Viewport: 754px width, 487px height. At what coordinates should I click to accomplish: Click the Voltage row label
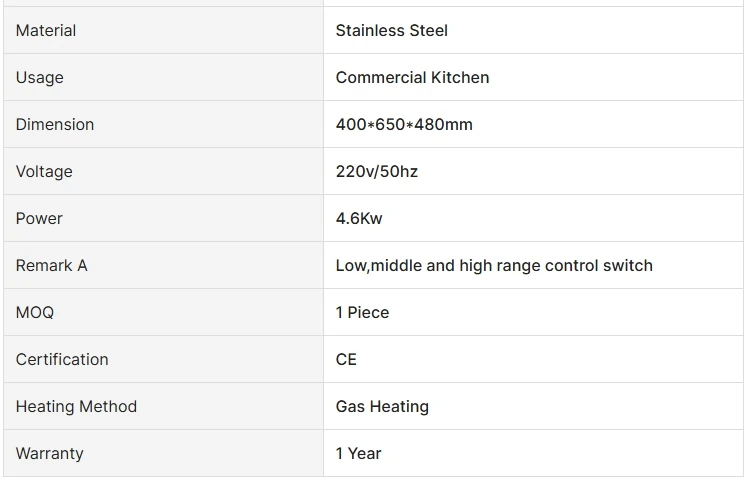(44, 172)
